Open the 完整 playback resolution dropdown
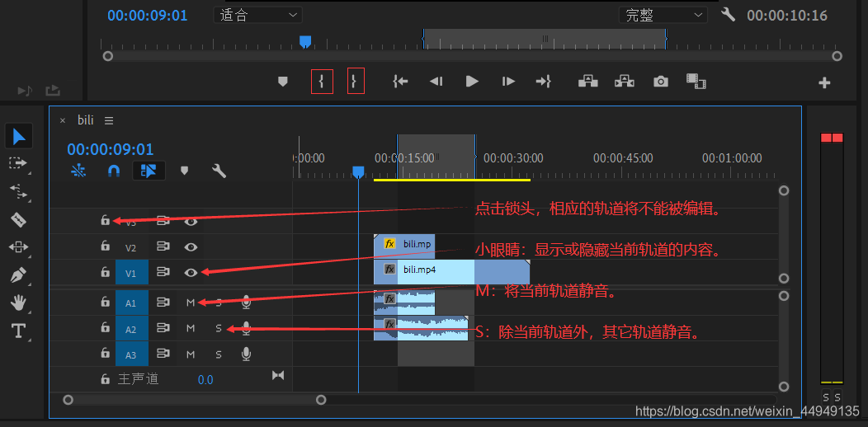The width and height of the screenshot is (868, 427). click(x=663, y=15)
